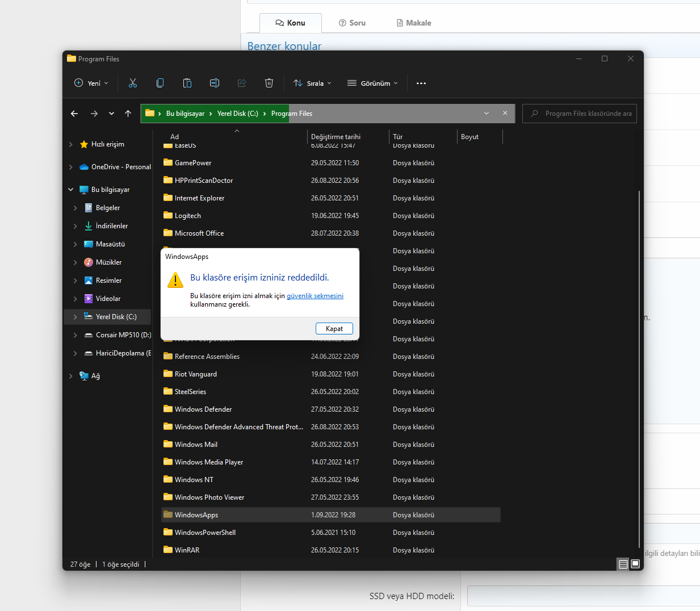Image resolution: width=700 pixels, height=611 pixels.
Task: Go forward with the right arrow
Action: click(x=94, y=114)
